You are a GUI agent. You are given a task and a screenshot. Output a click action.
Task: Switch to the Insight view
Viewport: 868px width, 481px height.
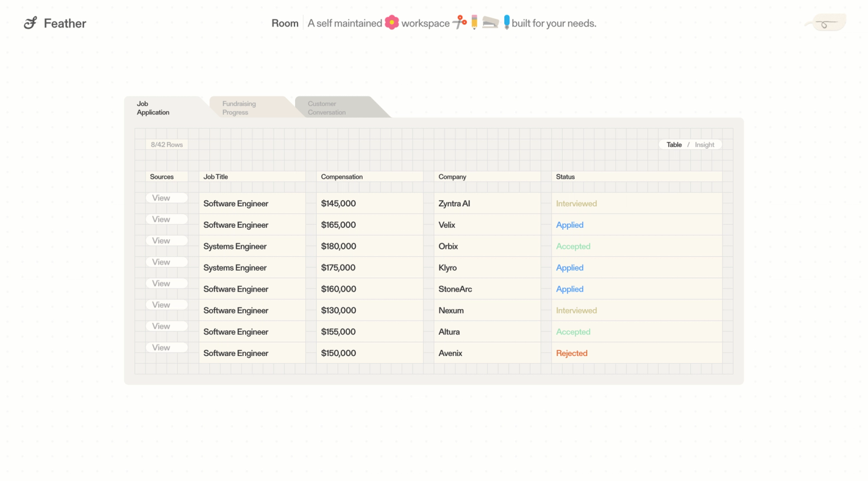[x=704, y=145]
